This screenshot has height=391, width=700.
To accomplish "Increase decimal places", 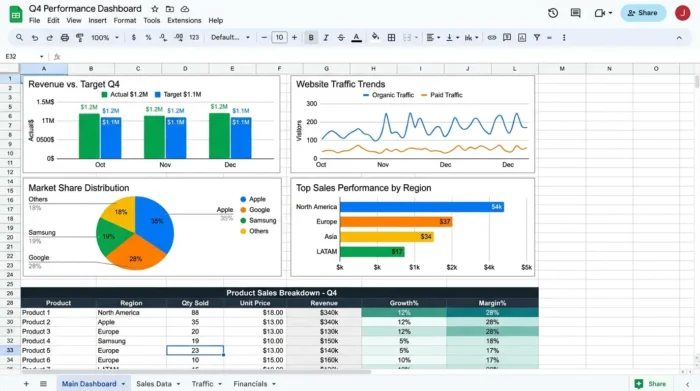I will click(179, 37).
